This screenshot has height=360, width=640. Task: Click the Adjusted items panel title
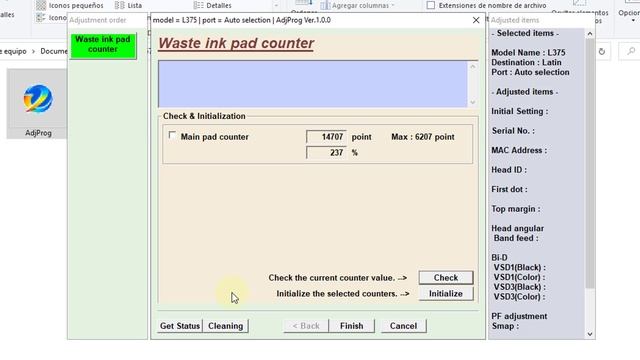click(x=515, y=20)
